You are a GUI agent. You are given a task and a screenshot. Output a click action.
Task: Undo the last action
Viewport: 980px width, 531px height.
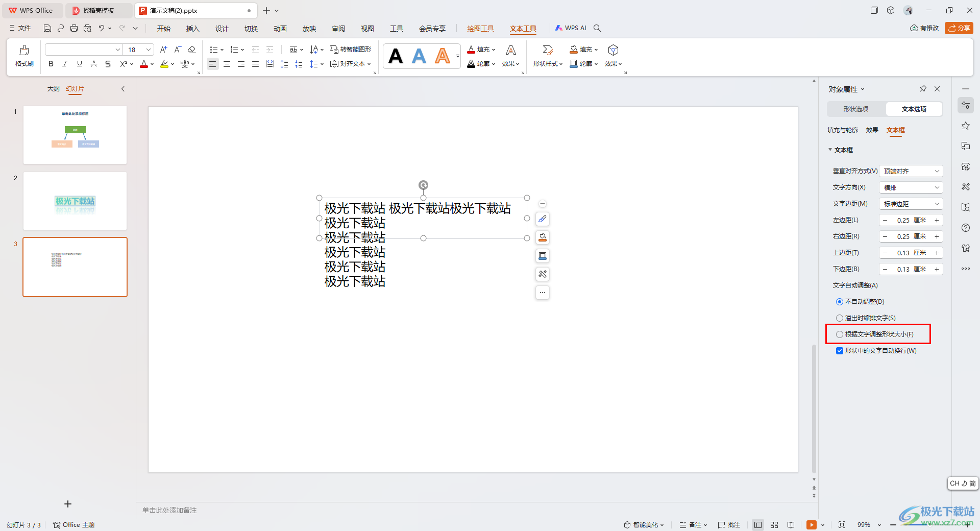[102, 28]
